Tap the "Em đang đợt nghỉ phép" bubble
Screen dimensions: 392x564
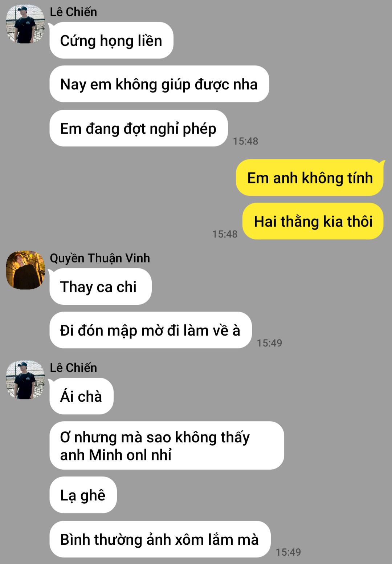[x=138, y=128]
